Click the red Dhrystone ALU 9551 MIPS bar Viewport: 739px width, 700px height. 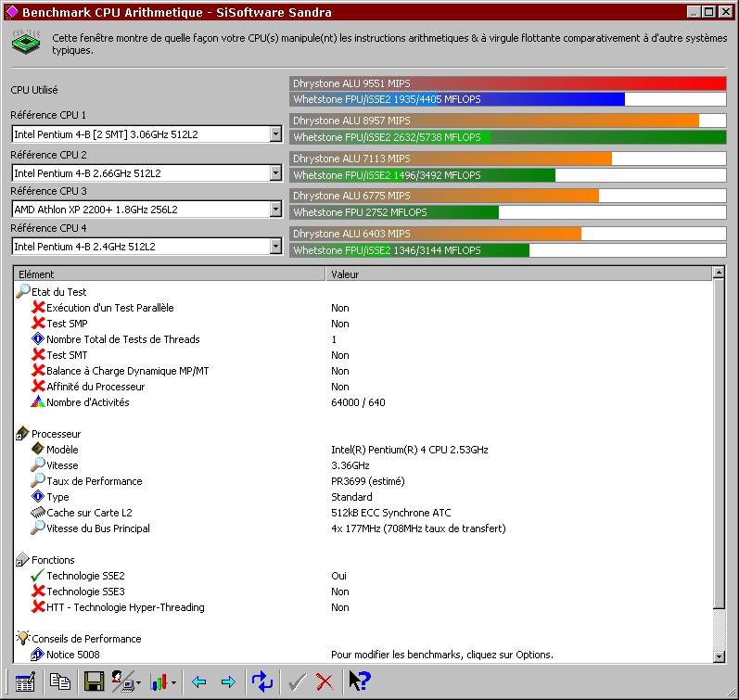pos(507,83)
